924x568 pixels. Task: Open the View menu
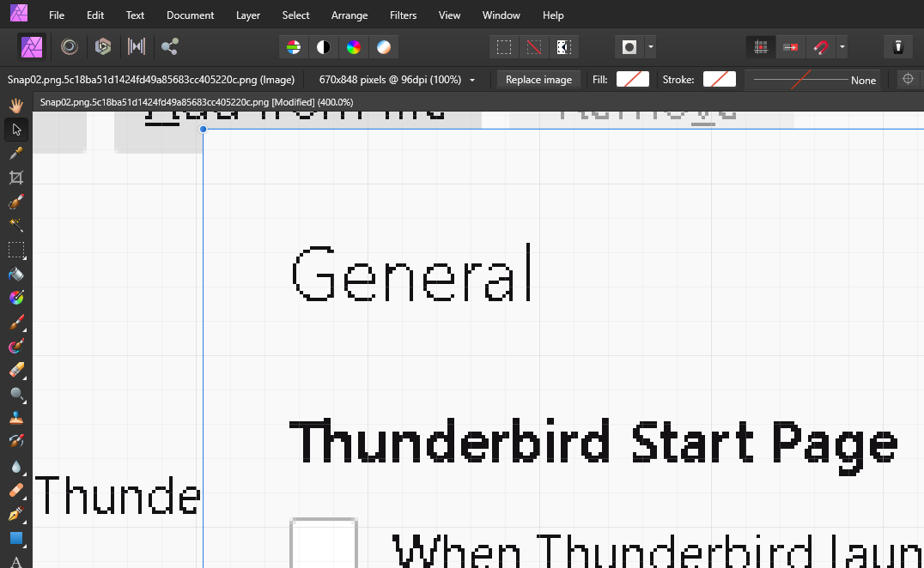[450, 15]
